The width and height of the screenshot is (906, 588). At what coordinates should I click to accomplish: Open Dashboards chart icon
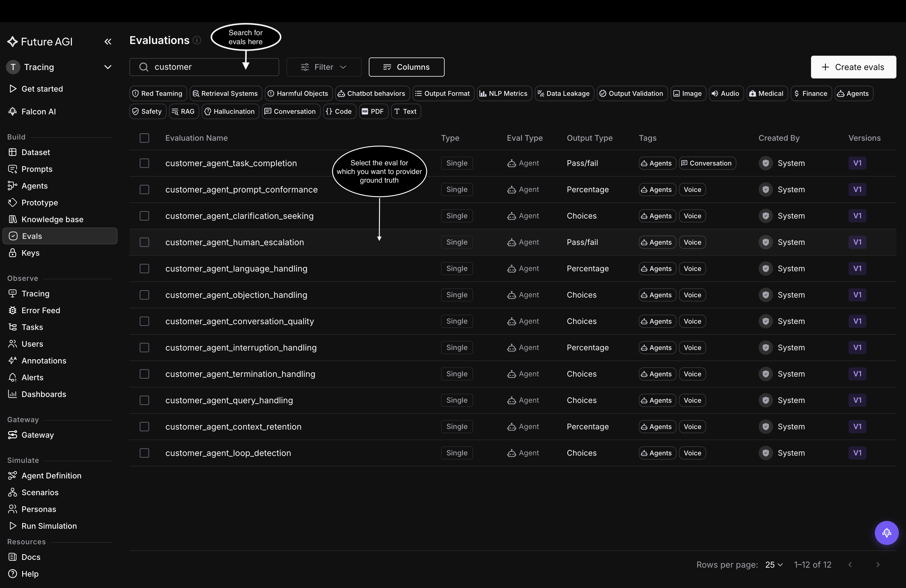click(x=13, y=394)
